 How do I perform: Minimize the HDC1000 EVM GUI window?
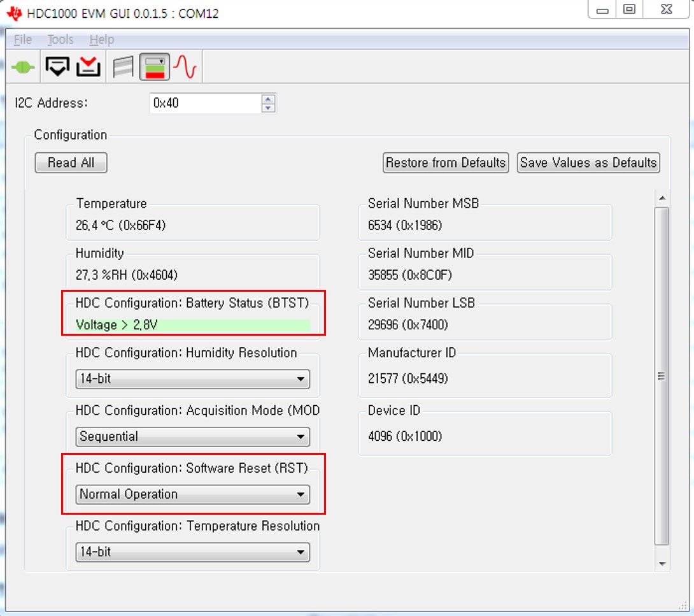[x=602, y=10]
